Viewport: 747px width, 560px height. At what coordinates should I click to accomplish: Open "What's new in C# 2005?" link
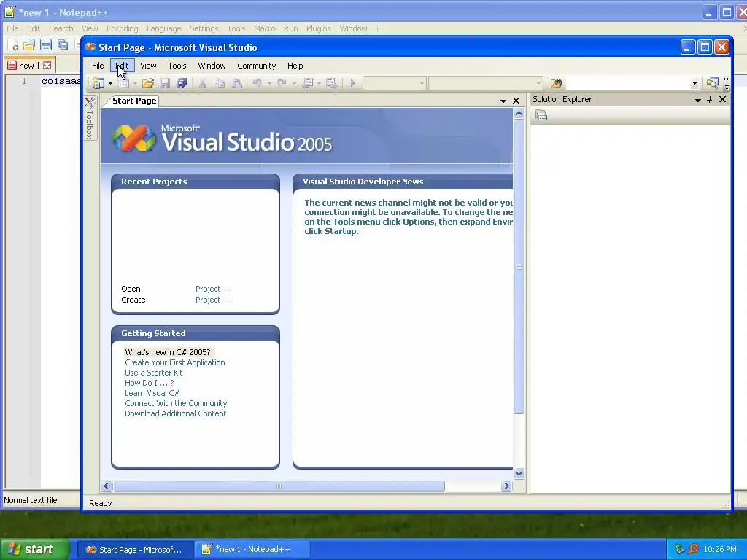coord(168,352)
